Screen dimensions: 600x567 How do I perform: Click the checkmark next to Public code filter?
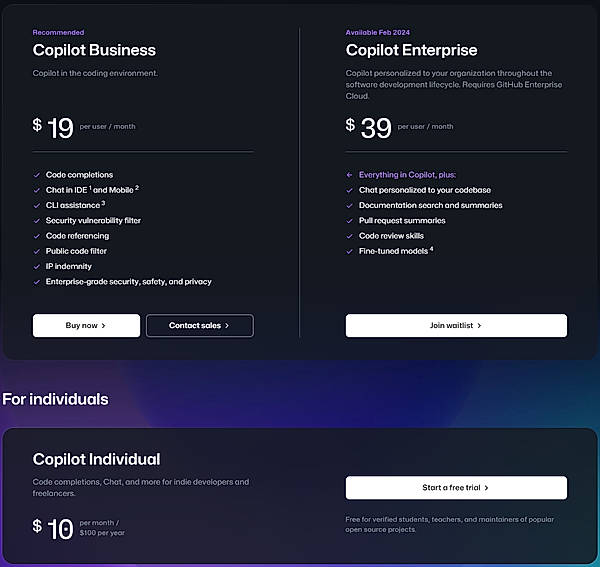click(x=37, y=251)
